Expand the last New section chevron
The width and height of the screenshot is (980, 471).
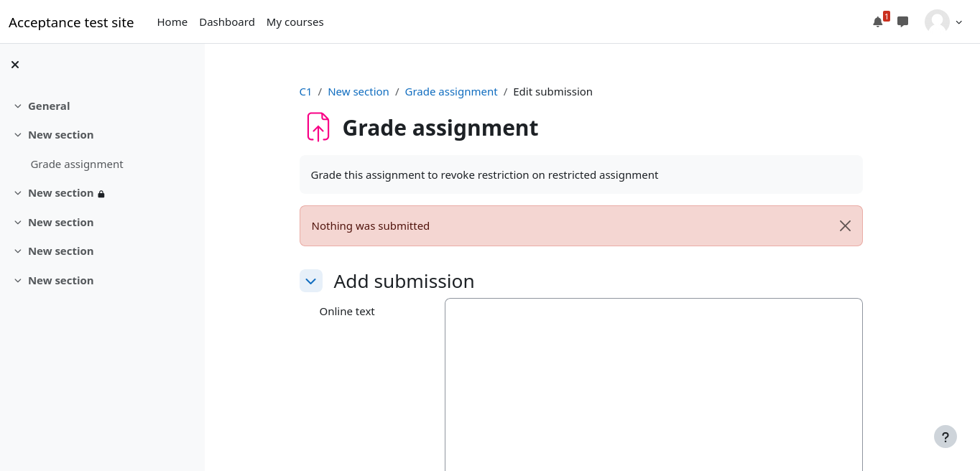[18, 281]
